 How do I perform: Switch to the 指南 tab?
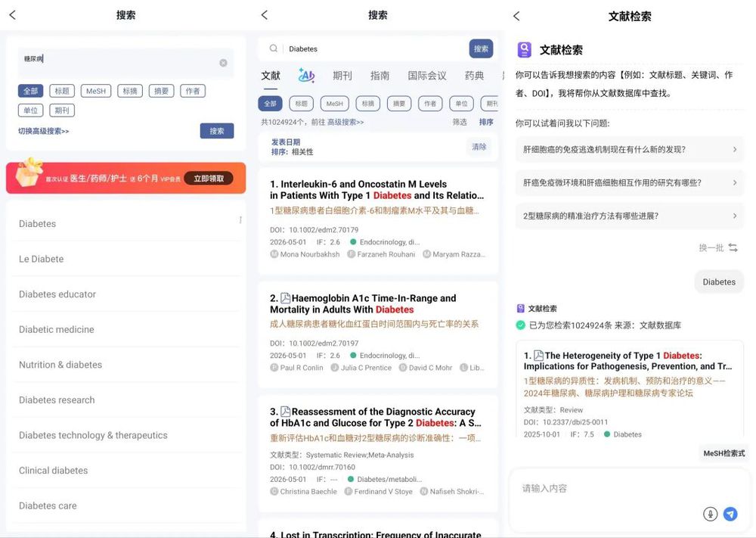(x=380, y=75)
